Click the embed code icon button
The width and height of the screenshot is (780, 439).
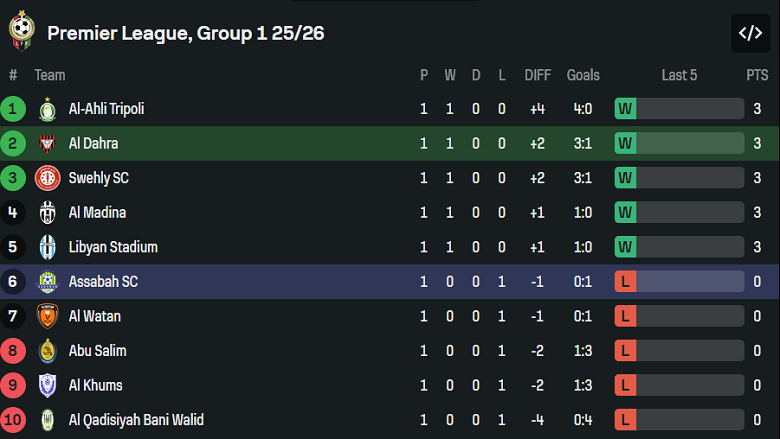[750, 33]
